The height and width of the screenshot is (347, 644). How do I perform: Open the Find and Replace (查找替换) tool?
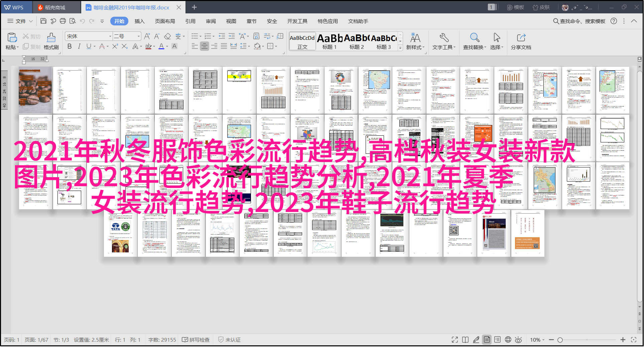(474, 41)
